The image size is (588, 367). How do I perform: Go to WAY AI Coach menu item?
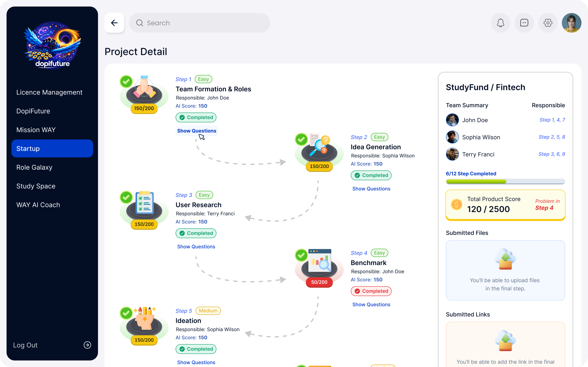point(38,205)
